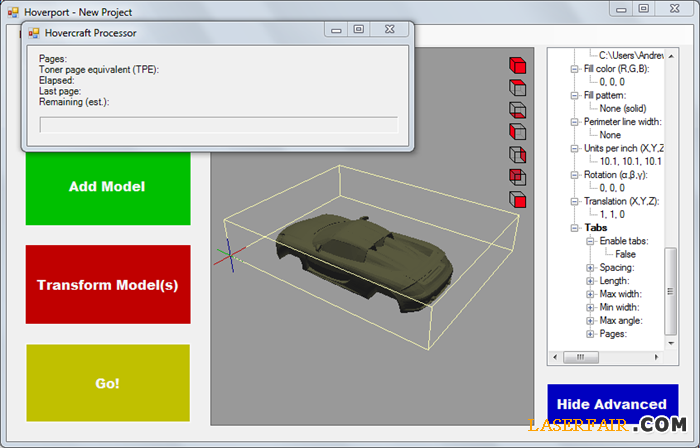Viewport: 700px width, 448px height.
Task: Click the Hovercraft Processor window icon
Action: (x=33, y=32)
